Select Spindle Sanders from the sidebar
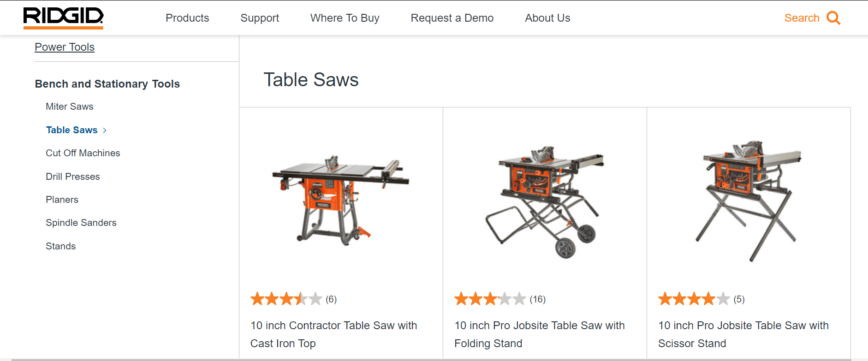 [x=81, y=222]
